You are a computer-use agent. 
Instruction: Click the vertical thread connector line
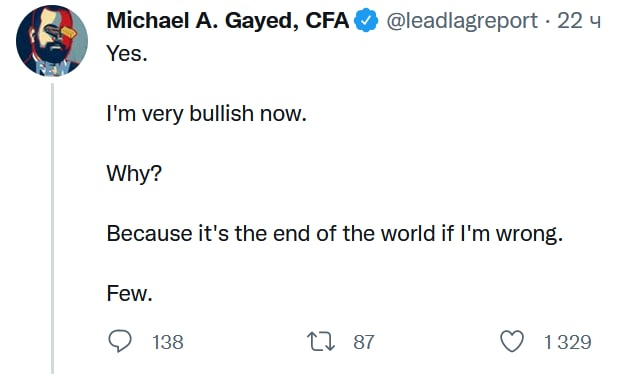click(52, 228)
